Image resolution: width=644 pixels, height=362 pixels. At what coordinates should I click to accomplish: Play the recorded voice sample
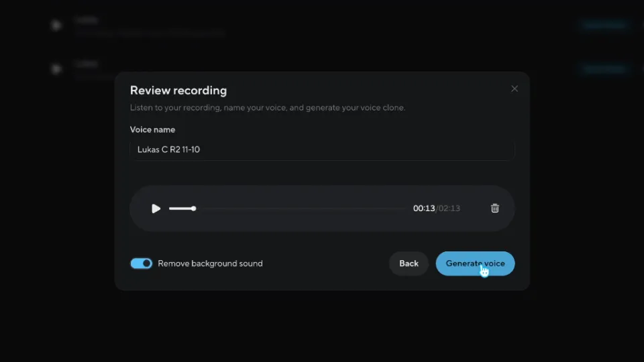[156, 208]
